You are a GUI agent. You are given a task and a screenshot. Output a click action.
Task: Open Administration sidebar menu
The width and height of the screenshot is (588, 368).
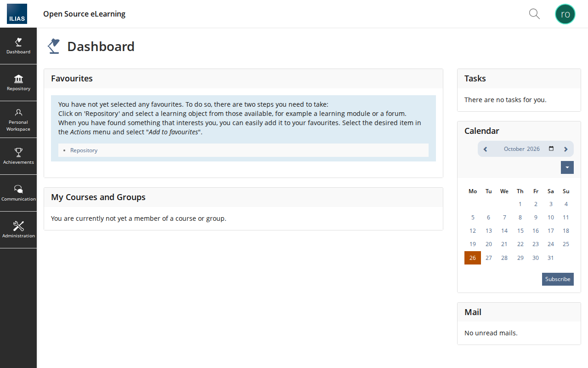(18, 230)
